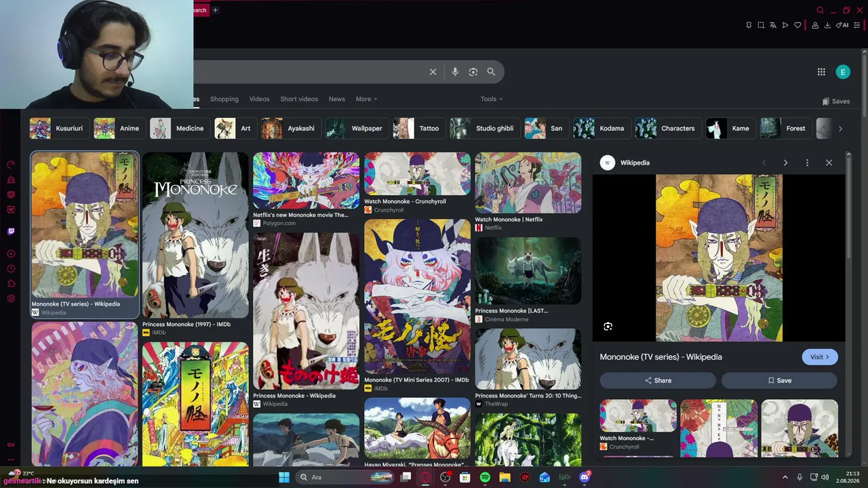Viewport: 868px width, 488px height.
Task: Open browser sidebar settings gear
Action: point(11,299)
